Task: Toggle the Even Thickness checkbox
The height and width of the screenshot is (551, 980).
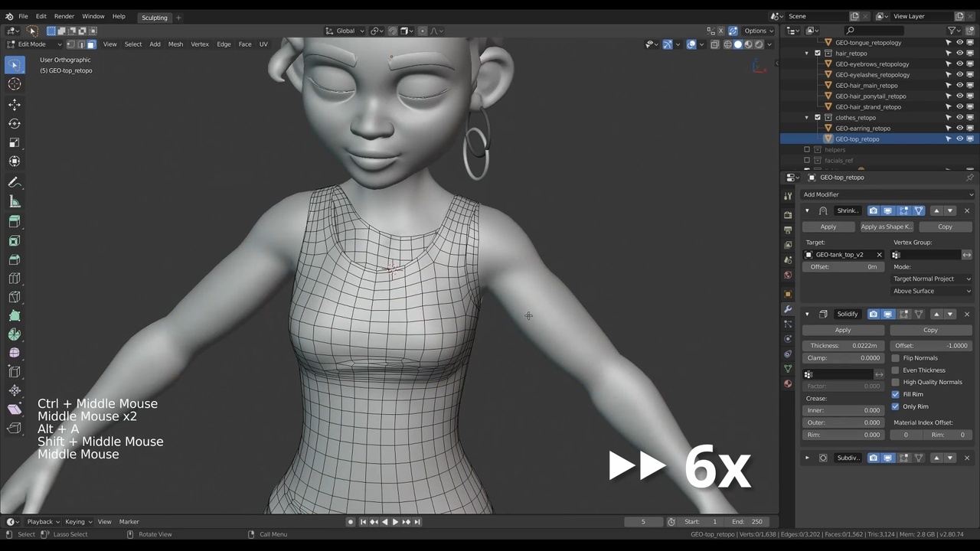Action: pos(896,370)
